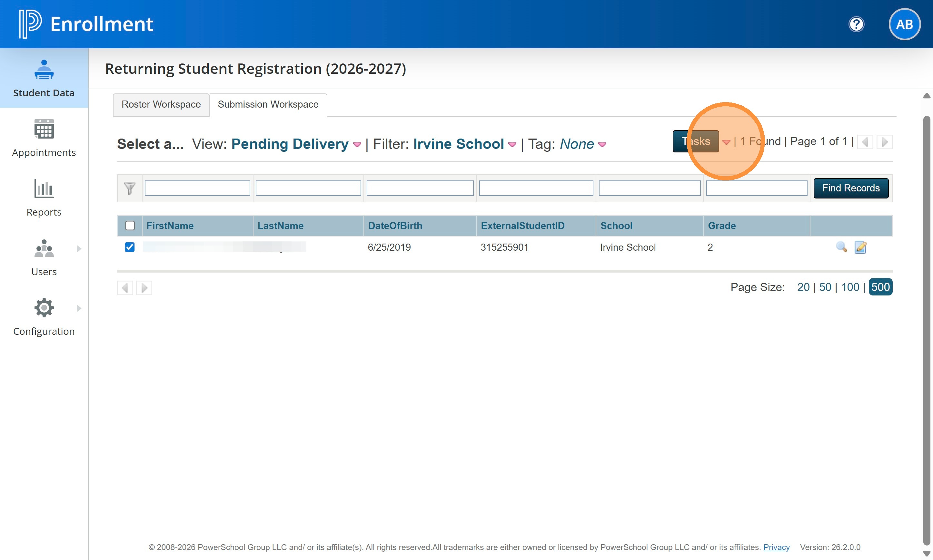Viewport: 933px width, 560px height.
Task: Expand the Users submenu arrow
Action: tap(79, 249)
